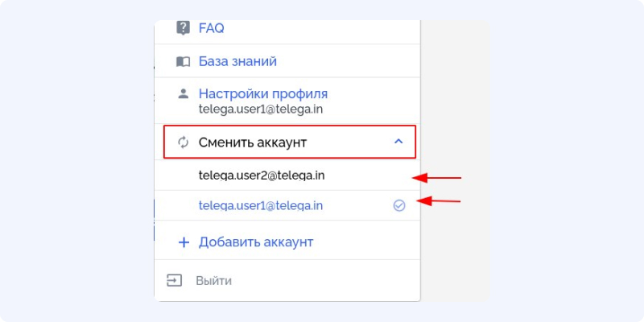Click the FAQ question mark icon

click(184, 28)
